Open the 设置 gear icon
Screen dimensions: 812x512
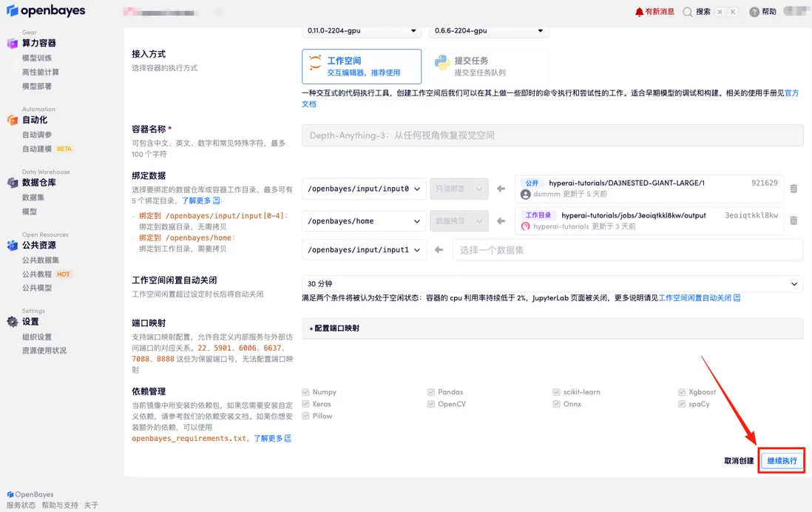click(13, 322)
